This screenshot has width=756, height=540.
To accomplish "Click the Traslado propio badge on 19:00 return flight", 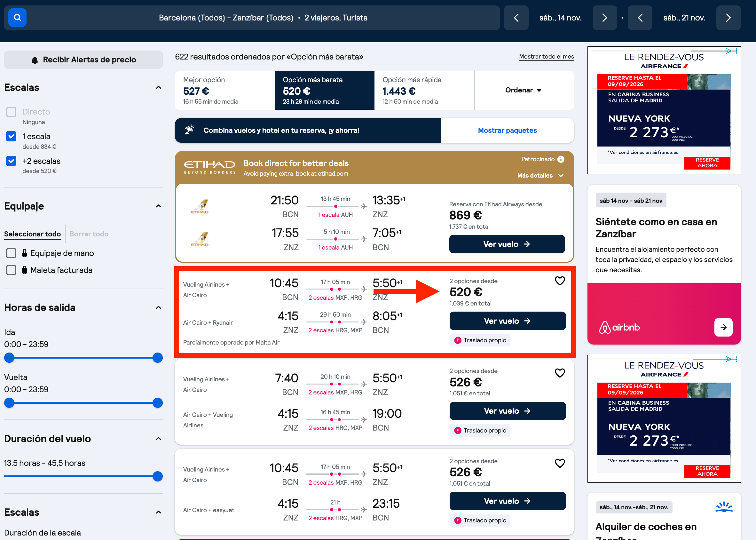I will [x=480, y=430].
